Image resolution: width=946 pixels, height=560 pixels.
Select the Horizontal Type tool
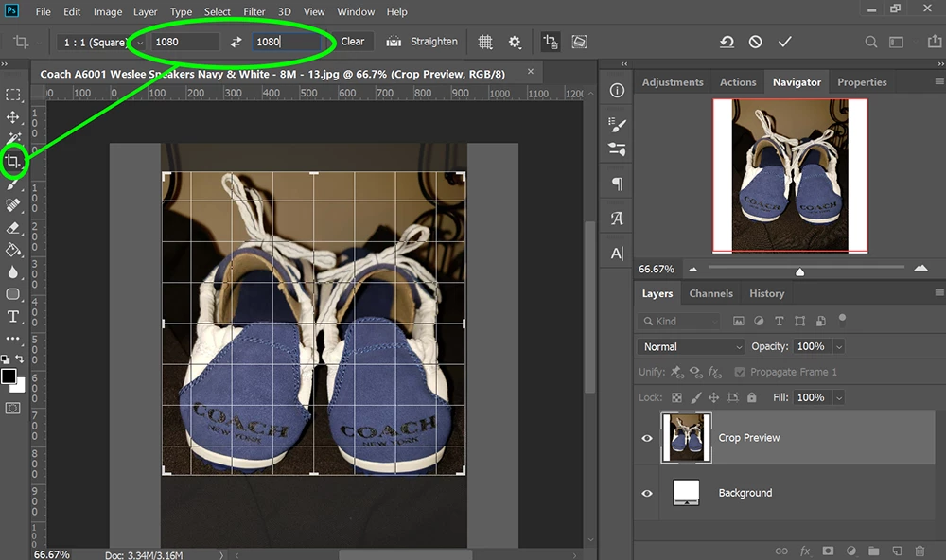pos(12,317)
